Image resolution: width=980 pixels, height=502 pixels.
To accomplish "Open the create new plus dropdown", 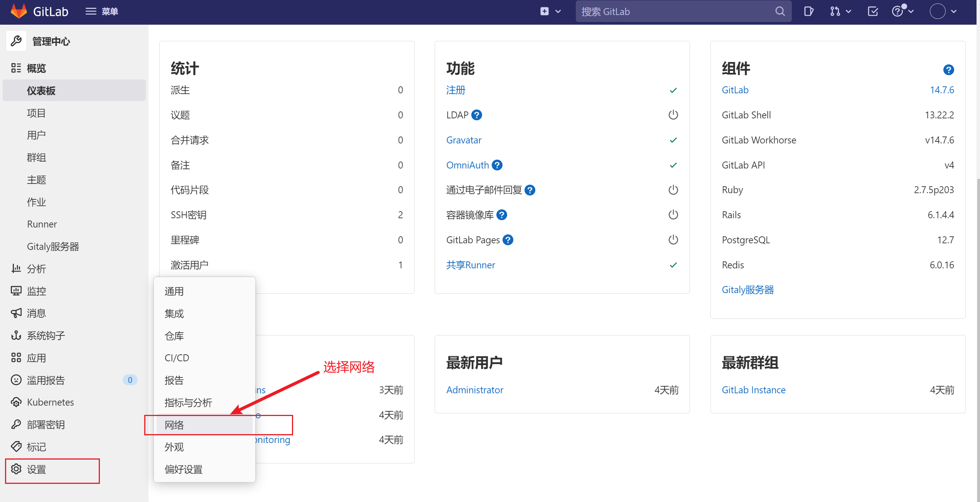I will [x=550, y=12].
